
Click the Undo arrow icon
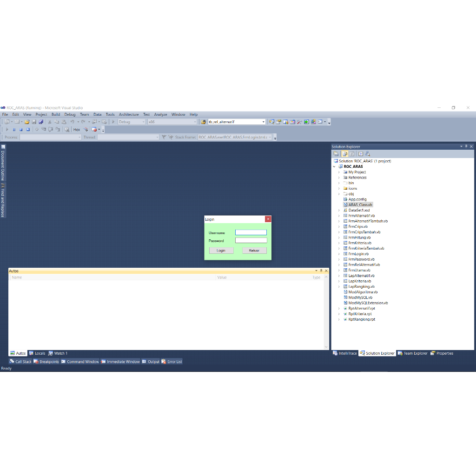pyautogui.click(x=72, y=122)
